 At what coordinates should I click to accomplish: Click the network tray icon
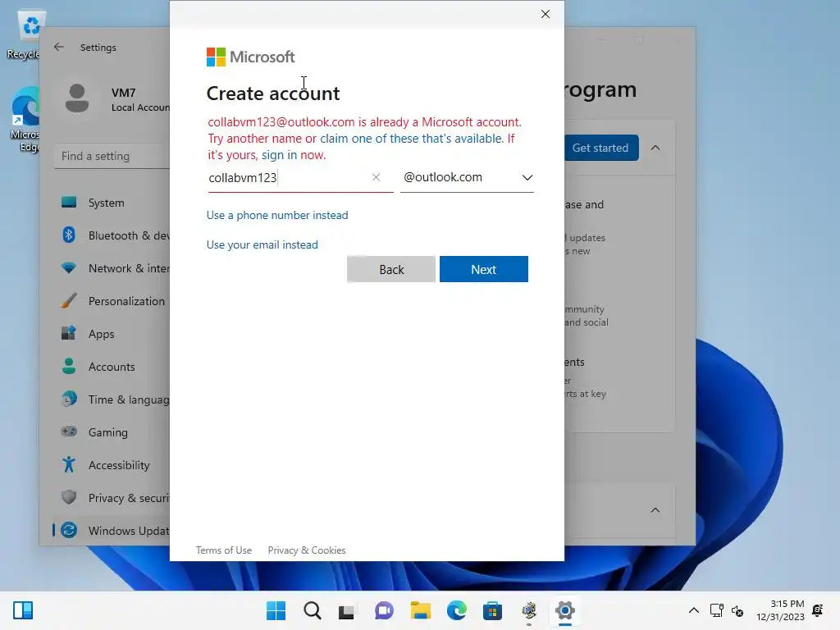pyautogui.click(x=716, y=610)
